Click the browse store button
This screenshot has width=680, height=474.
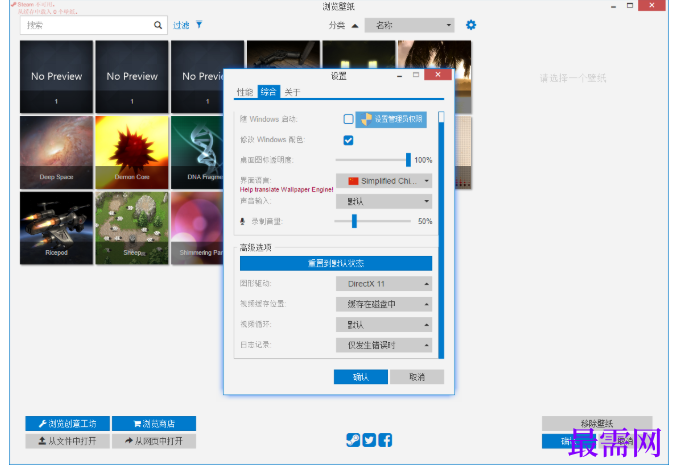154,424
